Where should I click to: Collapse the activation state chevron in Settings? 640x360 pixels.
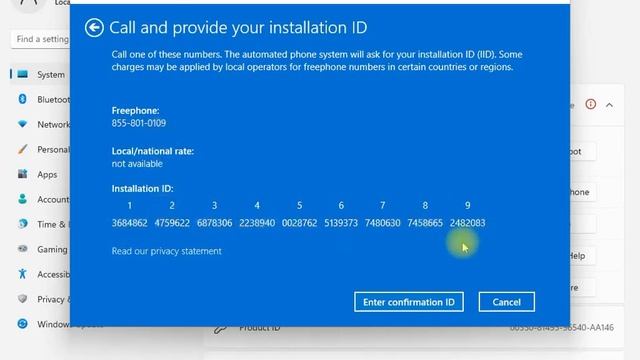tap(609, 105)
